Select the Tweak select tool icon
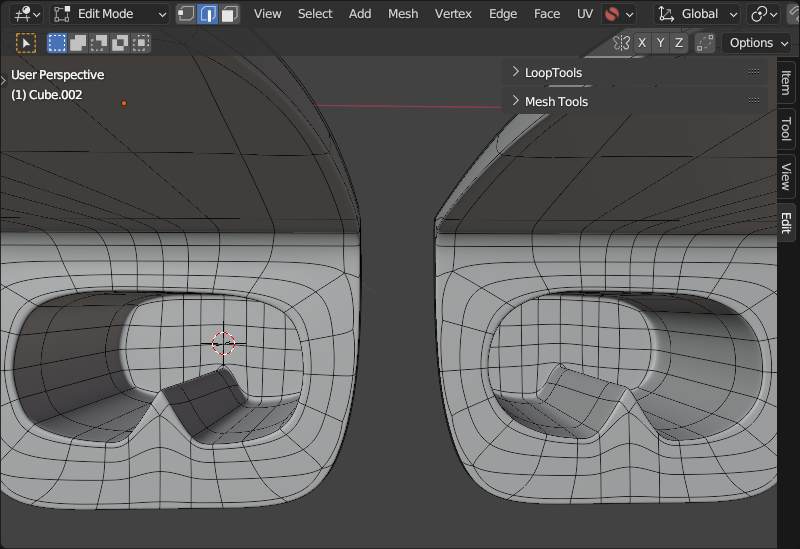 click(x=26, y=43)
